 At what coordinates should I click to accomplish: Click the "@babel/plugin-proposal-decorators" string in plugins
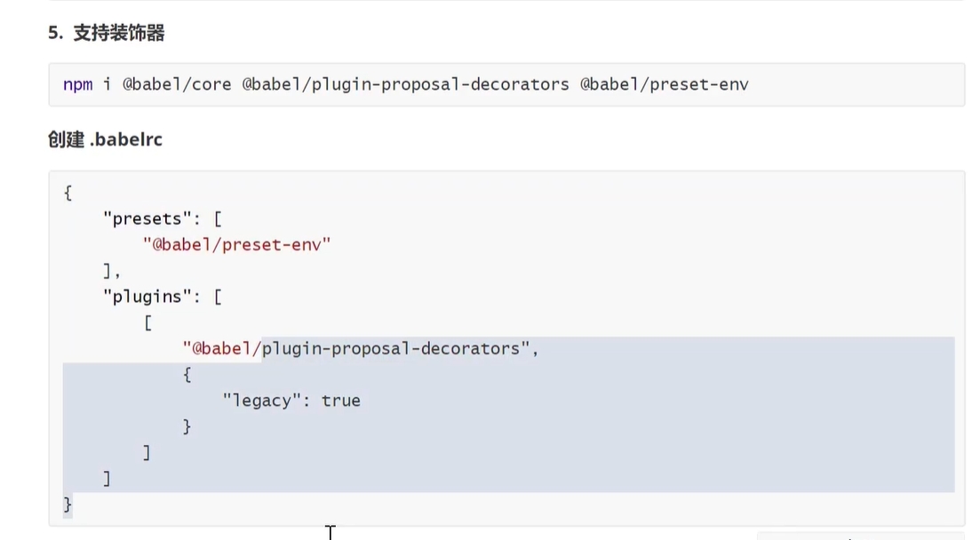(x=355, y=348)
